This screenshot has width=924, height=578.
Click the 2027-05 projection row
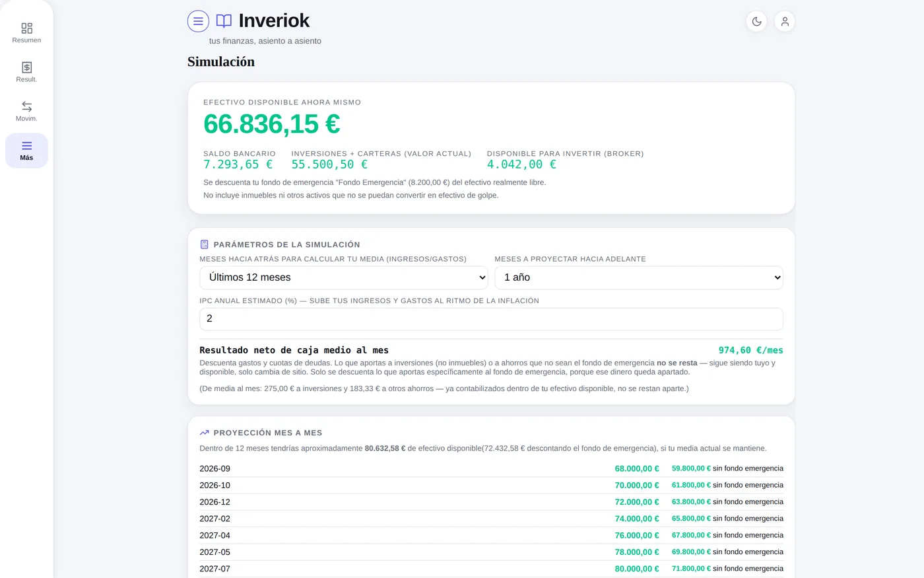coord(491,552)
